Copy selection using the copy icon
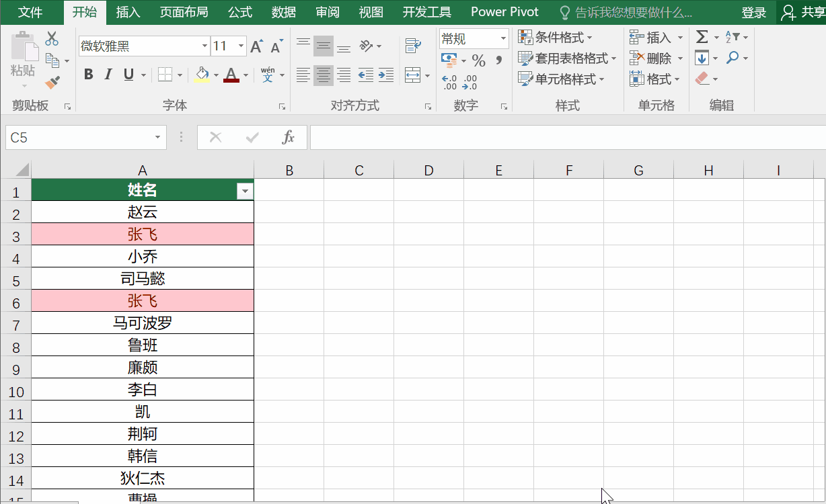The image size is (826, 504). pyautogui.click(x=52, y=60)
